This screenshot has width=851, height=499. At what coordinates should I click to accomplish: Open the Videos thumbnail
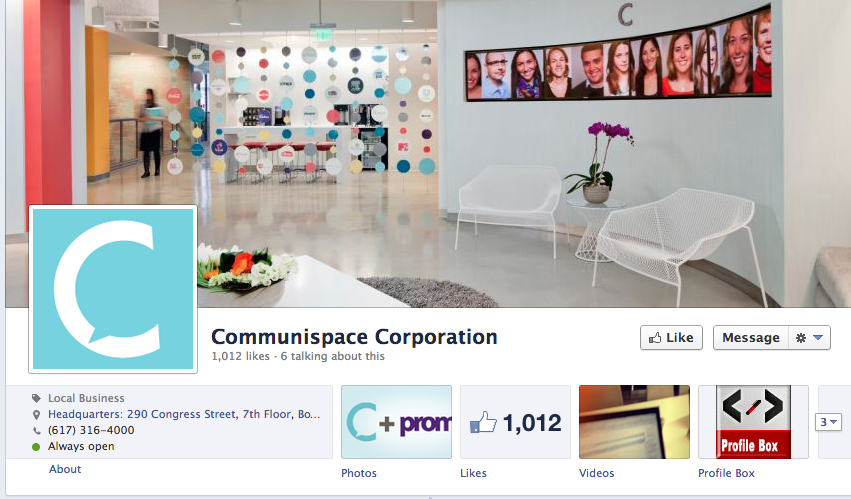click(634, 422)
